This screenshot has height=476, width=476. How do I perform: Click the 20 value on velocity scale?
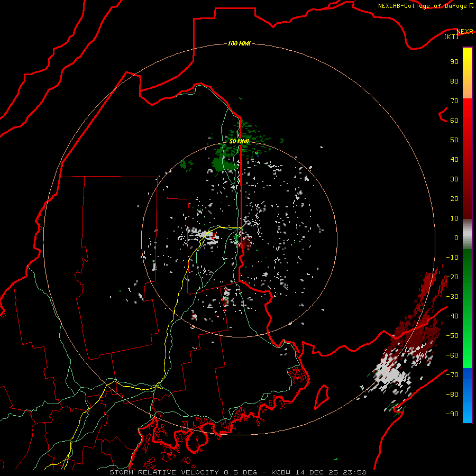tap(454, 198)
